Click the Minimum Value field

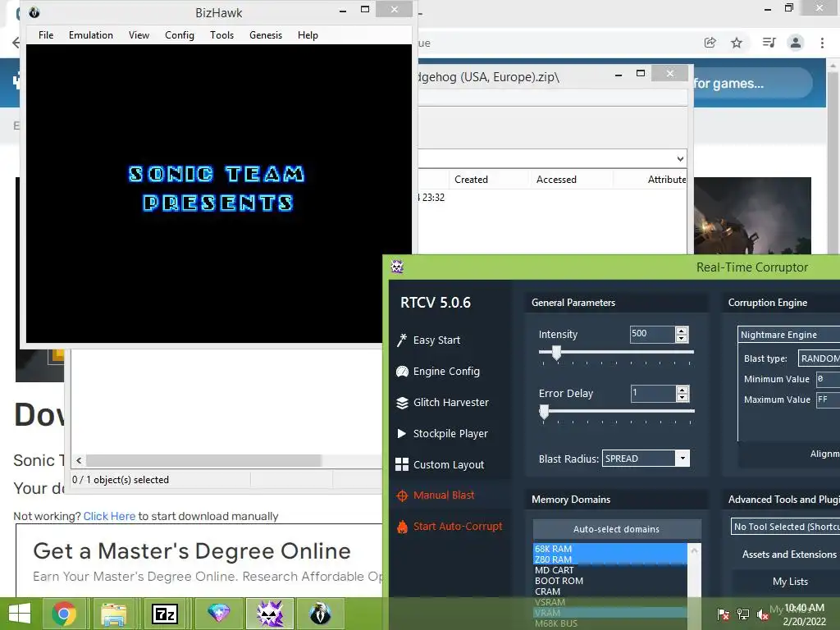click(x=828, y=379)
